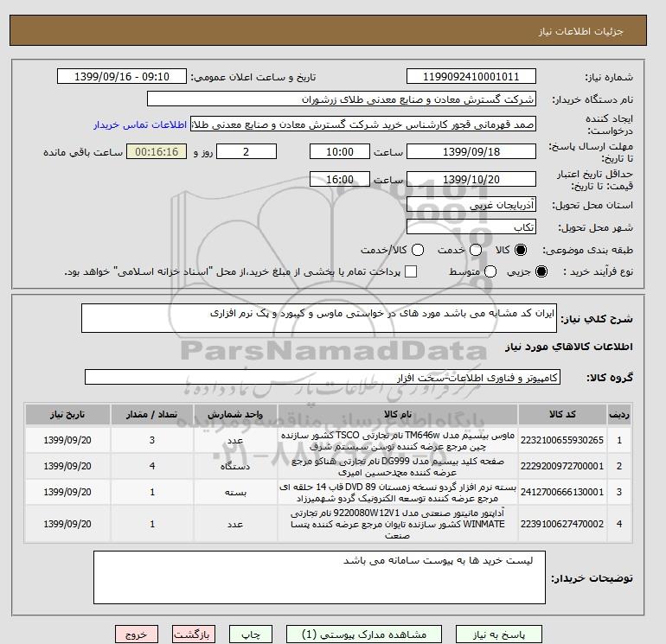This screenshot has height=644, width=666.
Task: Click the remaining time countdown 00:16:16
Action: coord(157,151)
